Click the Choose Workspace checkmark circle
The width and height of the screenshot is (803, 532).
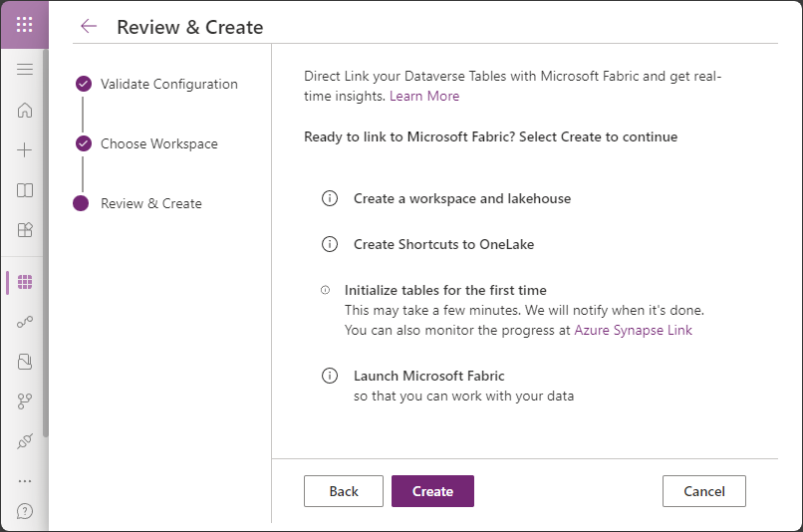pos(84,143)
